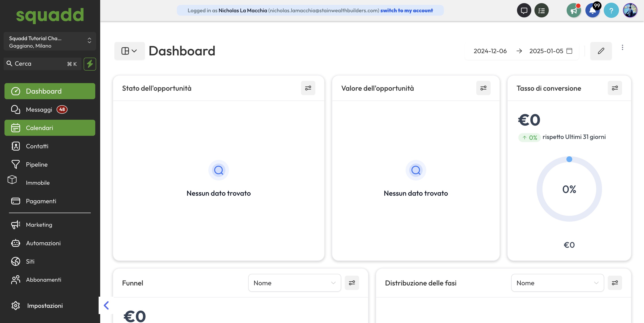Viewport: 644px width, 323px height.
Task: Collapse the sidebar with the left arrow
Action: coord(106,305)
